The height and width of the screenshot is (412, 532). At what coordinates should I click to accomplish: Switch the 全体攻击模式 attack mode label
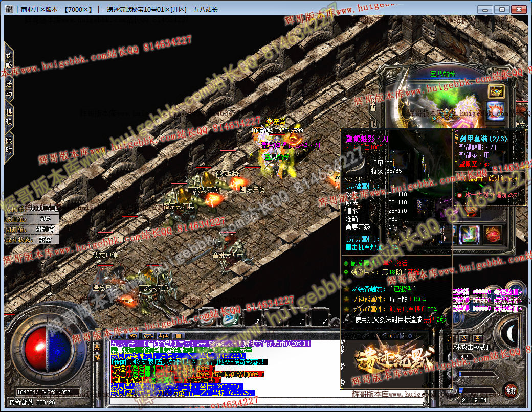click(x=470, y=347)
